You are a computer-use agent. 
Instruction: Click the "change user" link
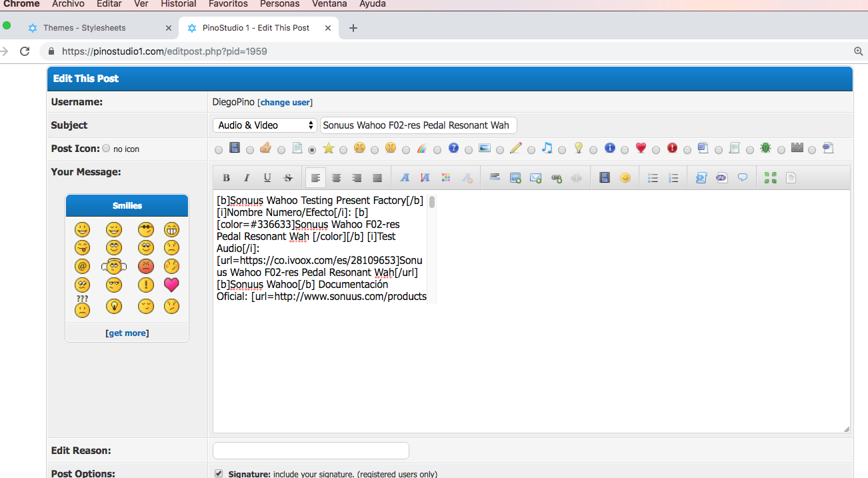(285, 103)
